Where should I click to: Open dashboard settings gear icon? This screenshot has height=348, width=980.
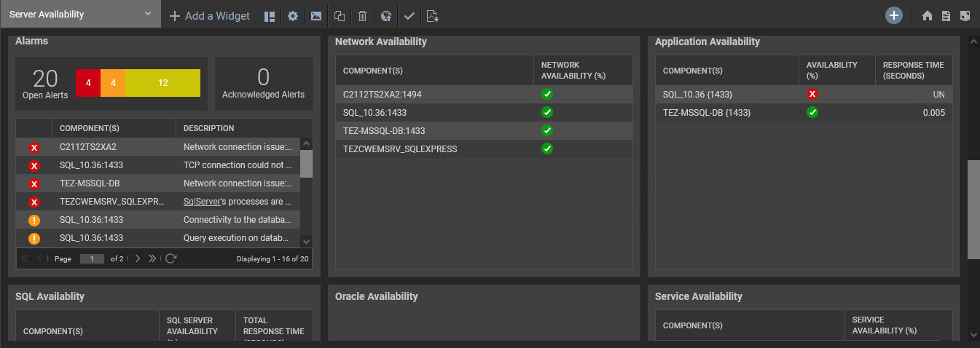click(x=293, y=16)
